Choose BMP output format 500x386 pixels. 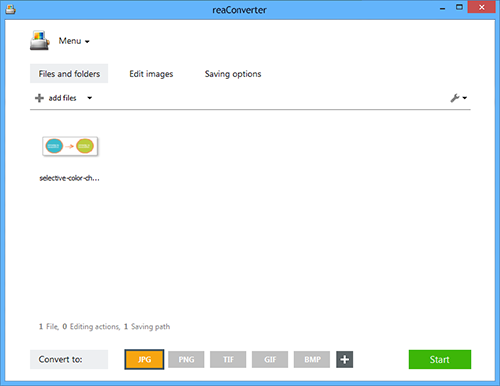312,359
